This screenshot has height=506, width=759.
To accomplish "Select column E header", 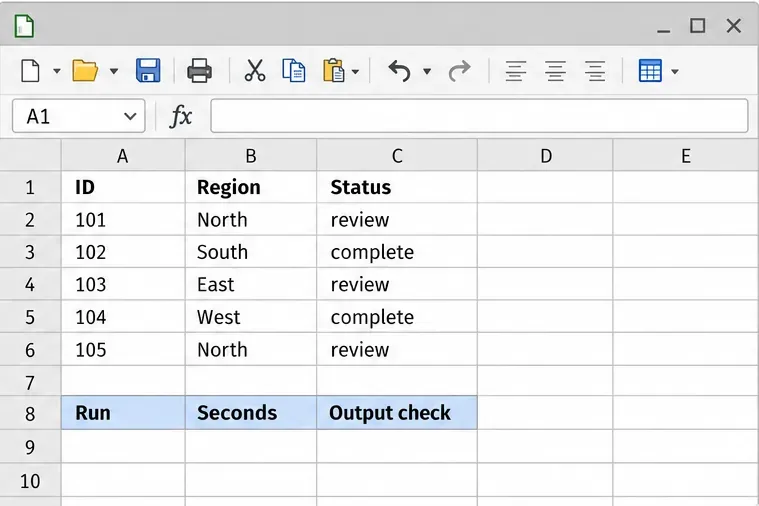I will [686, 155].
